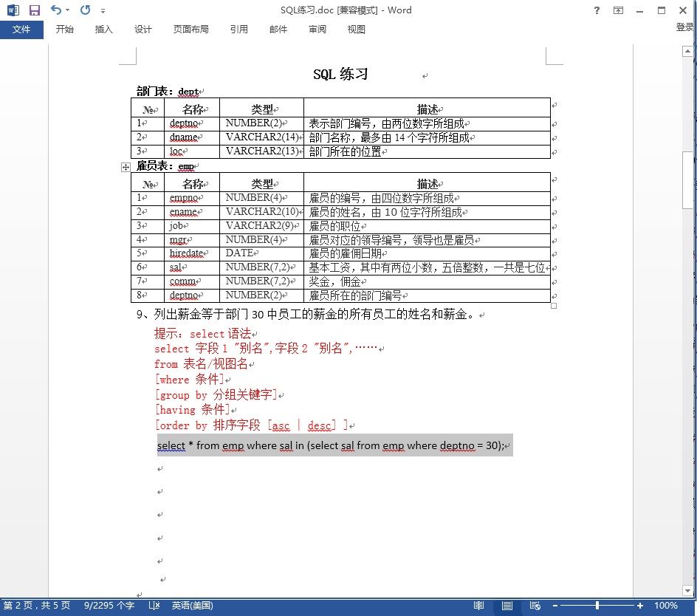Open the 文件 (File) tab
The height and width of the screenshot is (616, 697).
[21, 30]
